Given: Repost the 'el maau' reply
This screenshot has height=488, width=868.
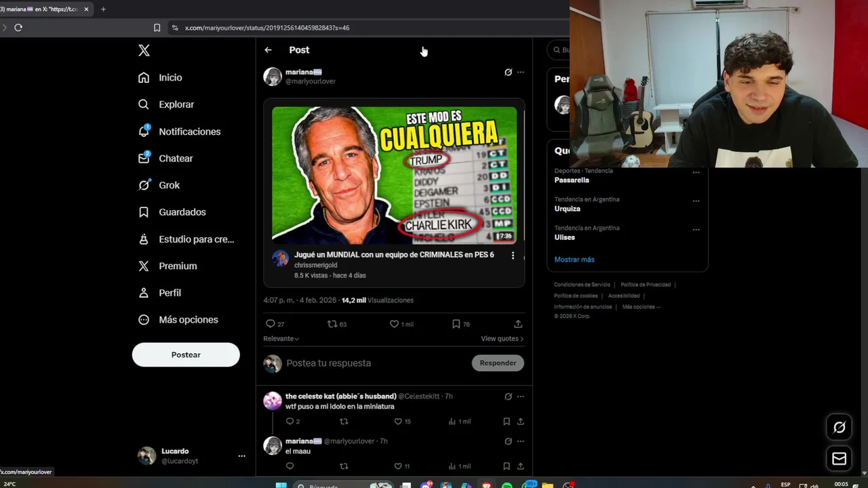Looking at the screenshot, I should click(x=344, y=466).
